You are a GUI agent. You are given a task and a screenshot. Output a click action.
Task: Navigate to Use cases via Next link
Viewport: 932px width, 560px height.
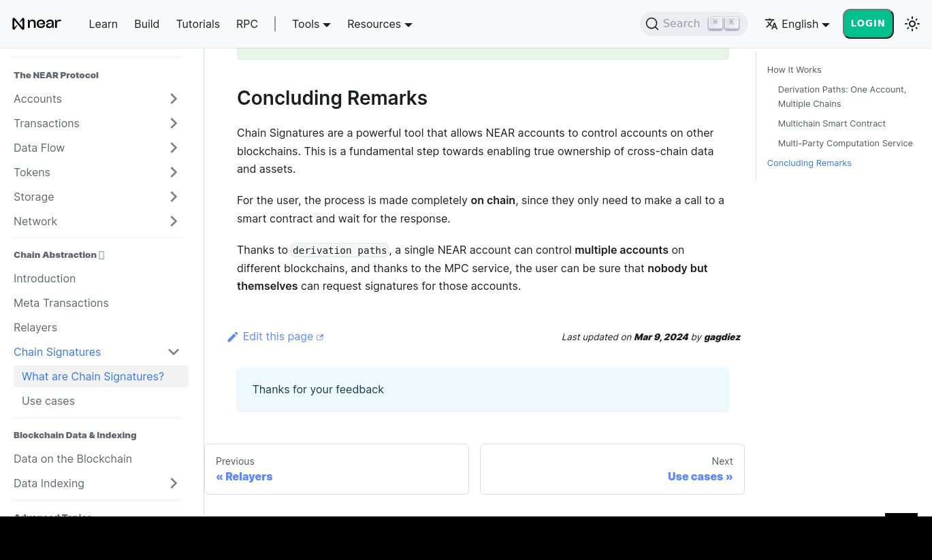pos(700,476)
